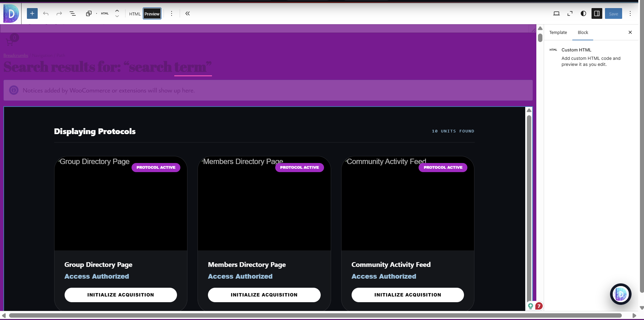Save the template changes
This screenshot has width=644, height=320.
tap(613, 14)
